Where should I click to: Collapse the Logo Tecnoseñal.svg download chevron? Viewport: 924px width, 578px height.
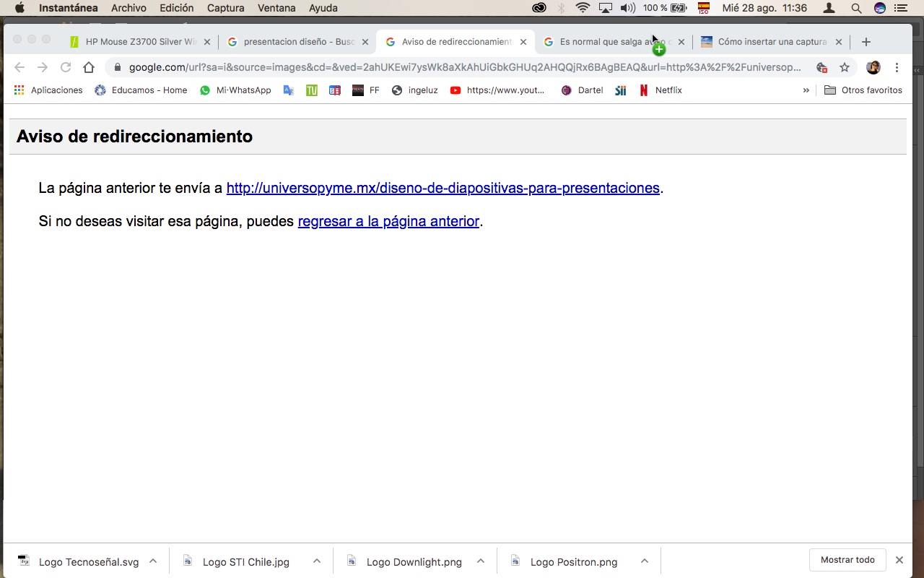point(152,560)
